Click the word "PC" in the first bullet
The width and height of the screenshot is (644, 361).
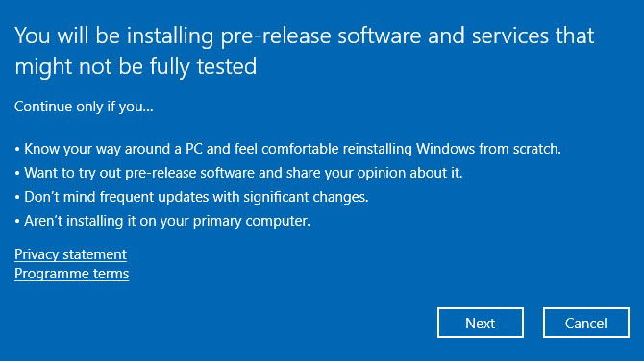point(194,149)
